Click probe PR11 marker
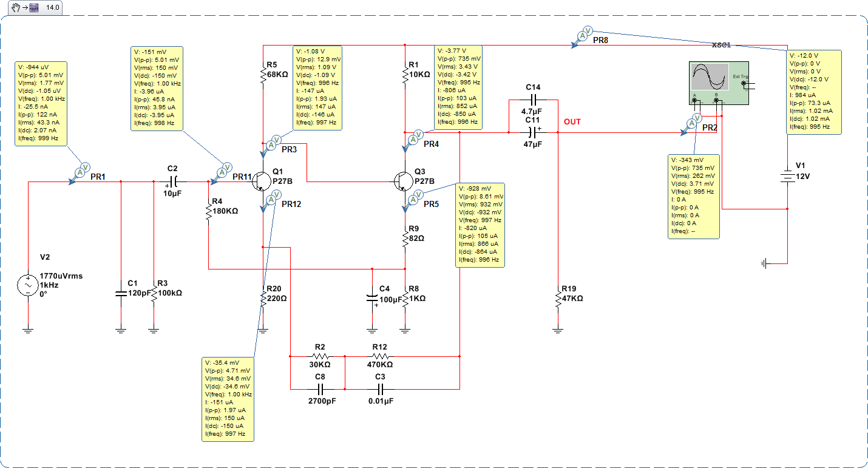 pyautogui.click(x=222, y=172)
